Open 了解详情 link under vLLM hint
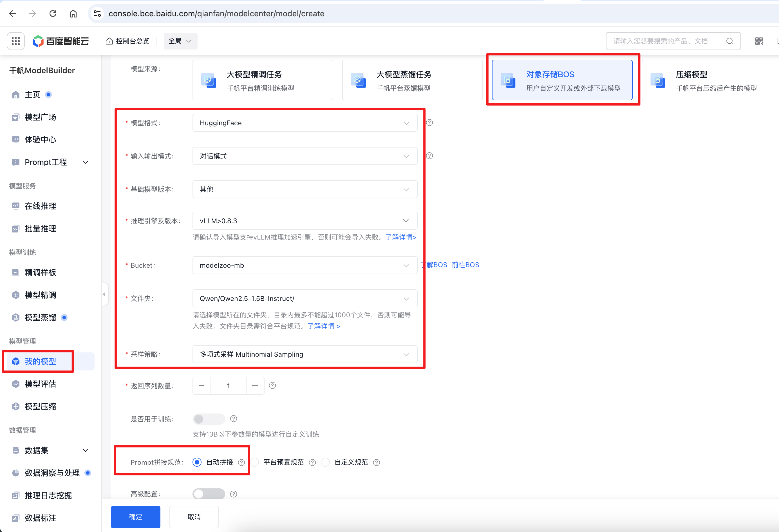 coord(401,237)
